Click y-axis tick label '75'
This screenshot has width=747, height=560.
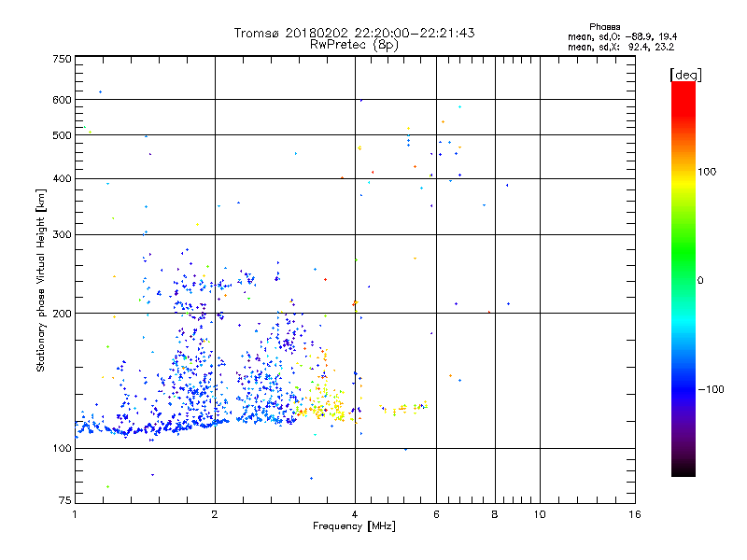pyautogui.click(x=65, y=500)
